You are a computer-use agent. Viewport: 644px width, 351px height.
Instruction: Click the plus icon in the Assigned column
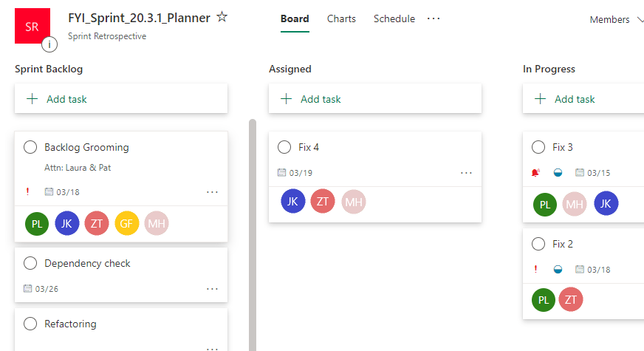286,98
